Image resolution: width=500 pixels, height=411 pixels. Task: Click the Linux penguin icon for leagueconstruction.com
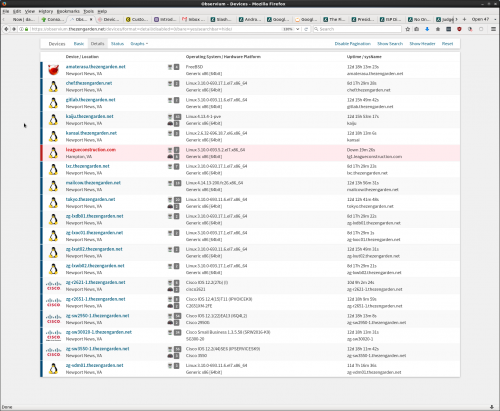pyautogui.click(x=53, y=153)
